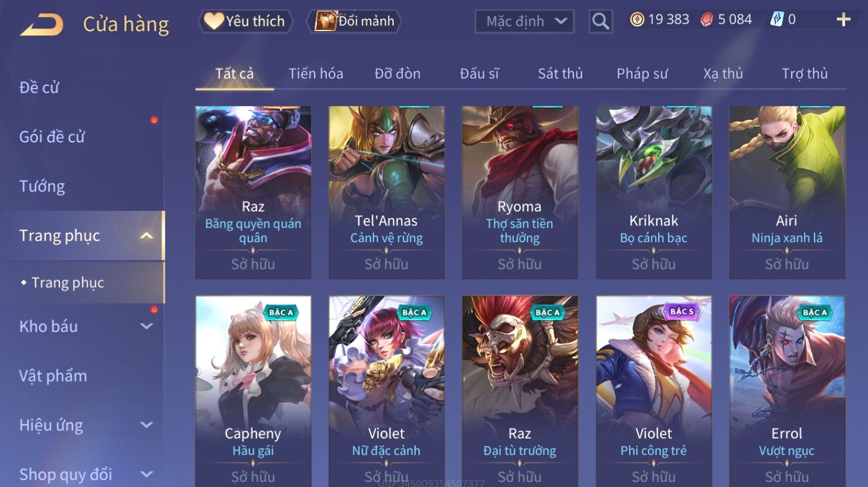Select the Trang phục sub-item
This screenshot has height=487, width=868.
click(68, 282)
